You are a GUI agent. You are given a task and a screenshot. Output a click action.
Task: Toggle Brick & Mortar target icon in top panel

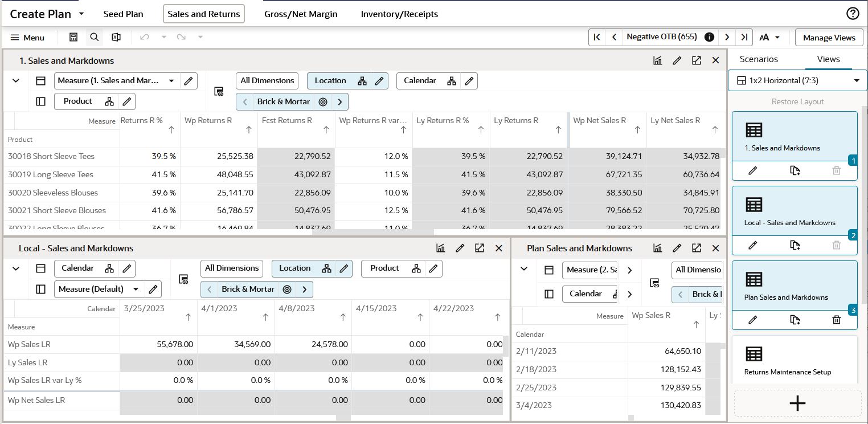(x=323, y=102)
